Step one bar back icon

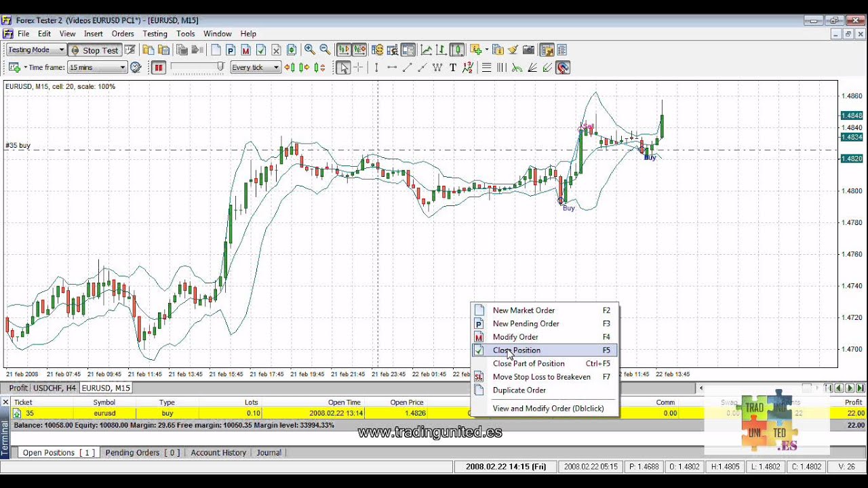tap(290, 67)
